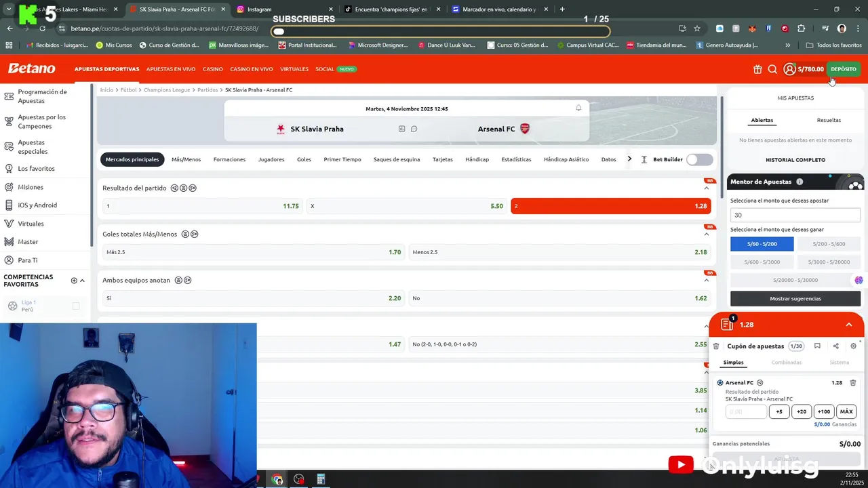The height and width of the screenshot is (488, 868).
Task: Open Casino en Vivo menu
Action: click(x=252, y=69)
